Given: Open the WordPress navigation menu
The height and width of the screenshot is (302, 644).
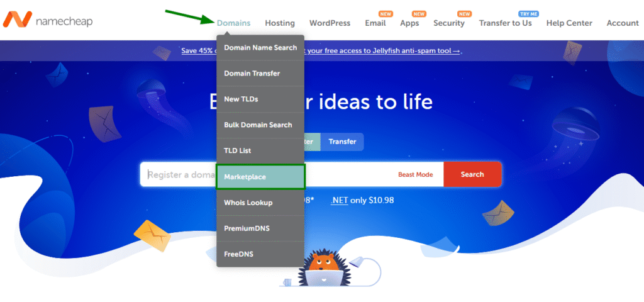Looking at the screenshot, I should (x=330, y=23).
